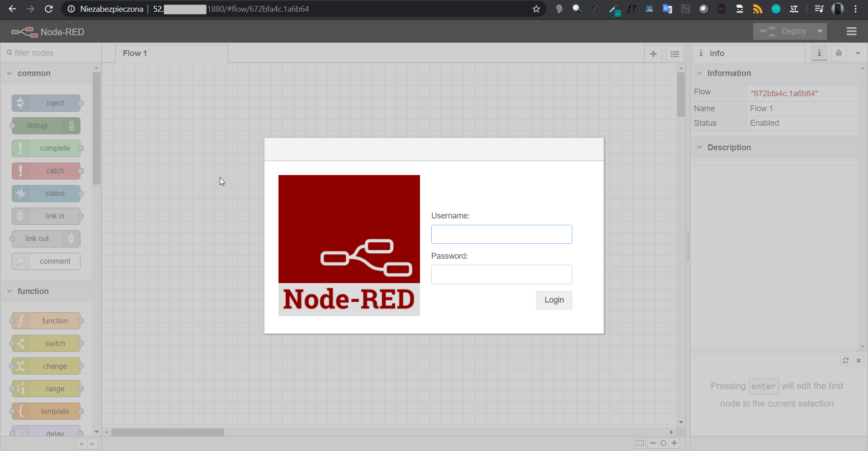Open the RSS feed extension icon
The height and width of the screenshot is (451, 868).
point(758,9)
